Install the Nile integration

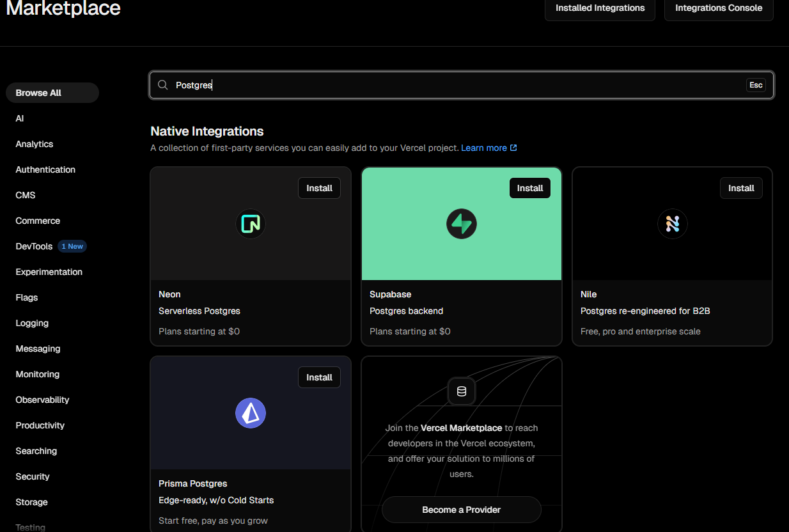[741, 188]
